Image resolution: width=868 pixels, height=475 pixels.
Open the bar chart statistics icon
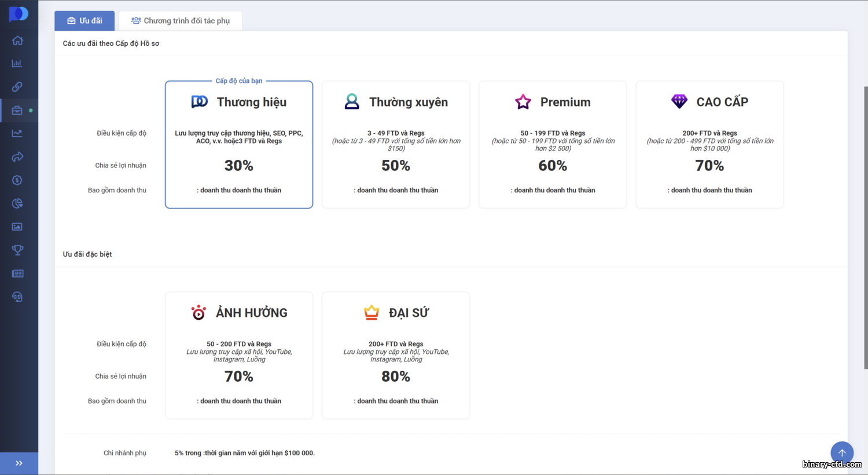(x=17, y=63)
